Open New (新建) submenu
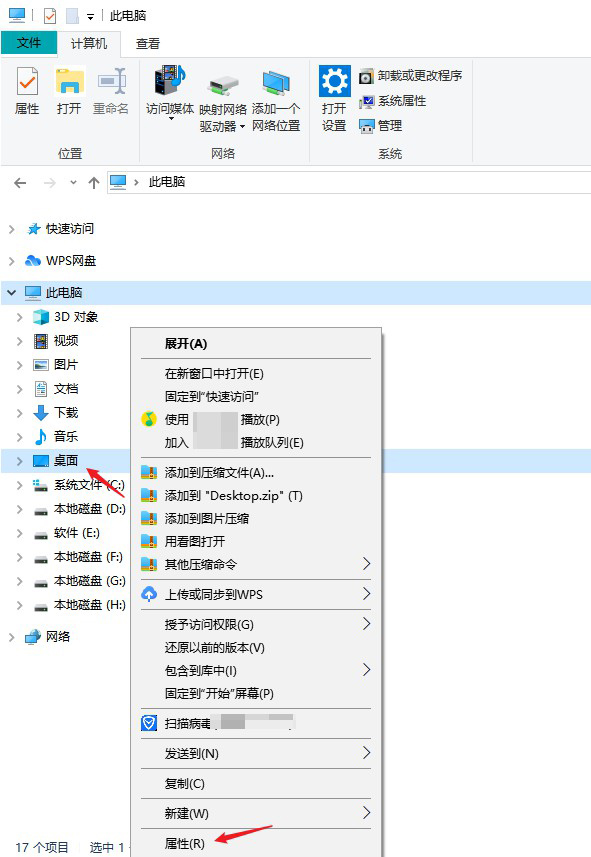 point(256,814)
